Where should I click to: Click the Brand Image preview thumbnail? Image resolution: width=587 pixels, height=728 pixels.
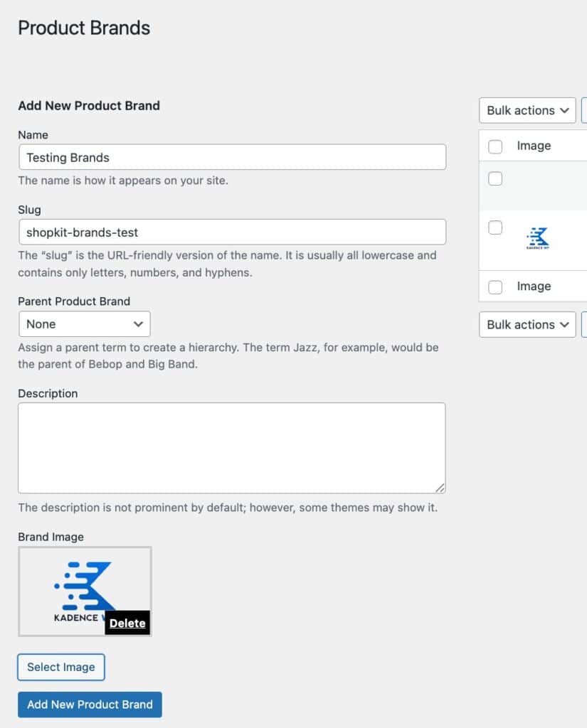click(x=84, y=589)
